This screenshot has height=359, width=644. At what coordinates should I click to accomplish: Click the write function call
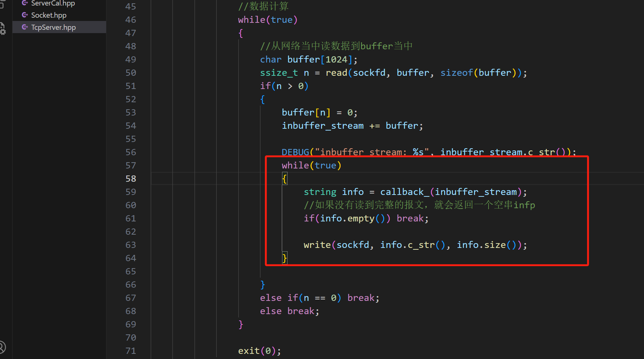click(x=317, y=245)
